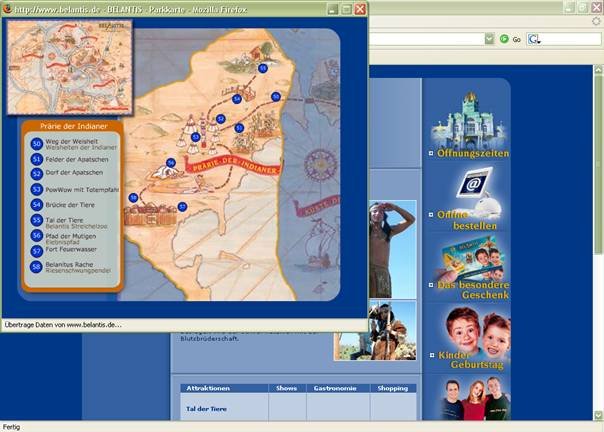This screenshot has height=432, width=604.
Task: Select the Attraktionen column tab
Action: pos(208,387)
